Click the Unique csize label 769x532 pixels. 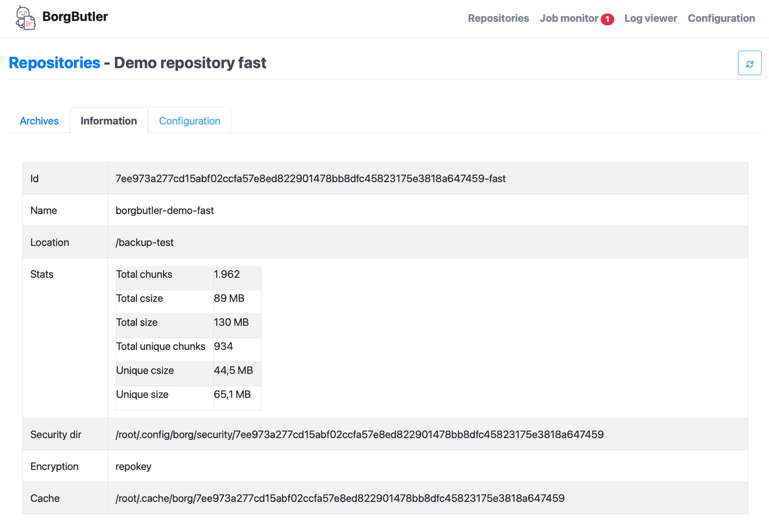click(x=145, y=370)
